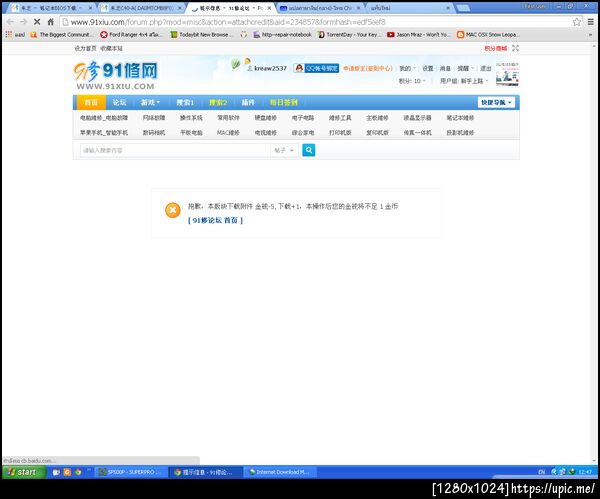
Task: Expand the 提醒 notifications dropdown
Action: coord(465,68)
